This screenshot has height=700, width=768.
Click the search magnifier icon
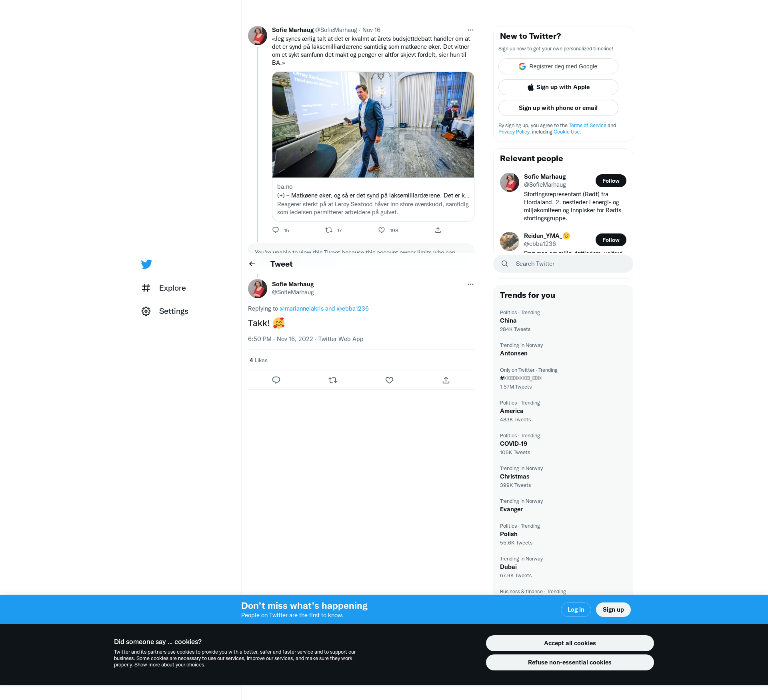[x=505, y=264]
